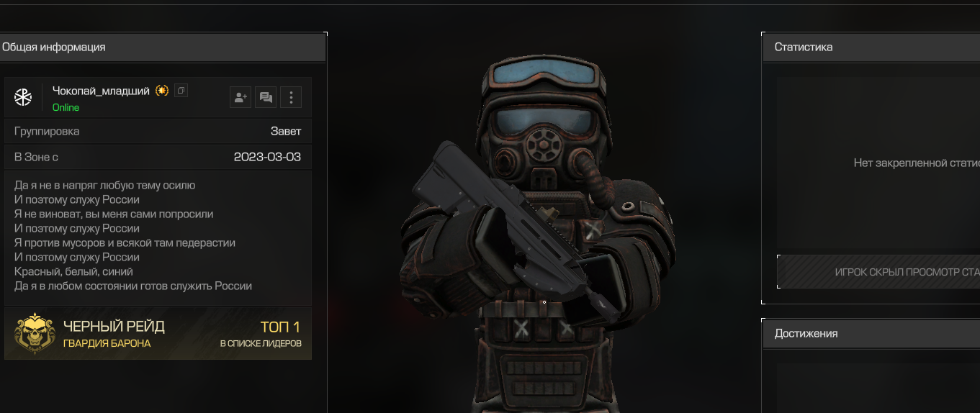Image resolution: width=980 pixels, height=413 pixels.
Task: Click the Завет faction emblem icon
Action: click(23, 97)
